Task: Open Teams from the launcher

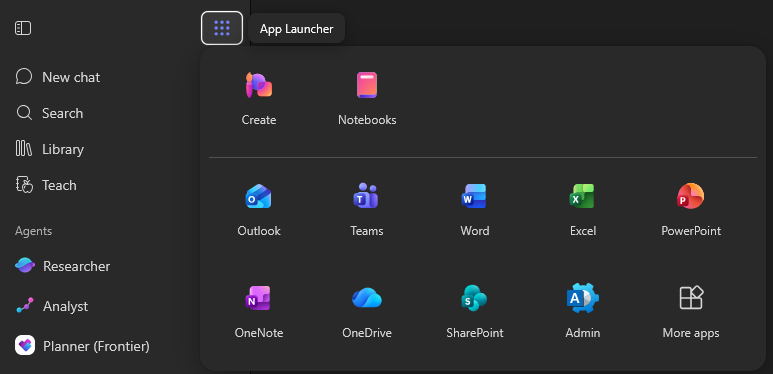Action: (x=367, y=209)
